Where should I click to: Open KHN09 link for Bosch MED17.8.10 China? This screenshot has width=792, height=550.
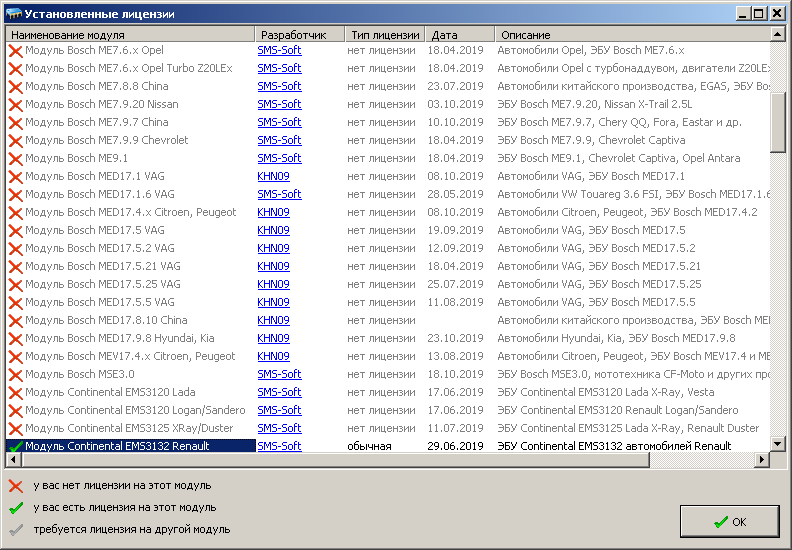(273, 320)
